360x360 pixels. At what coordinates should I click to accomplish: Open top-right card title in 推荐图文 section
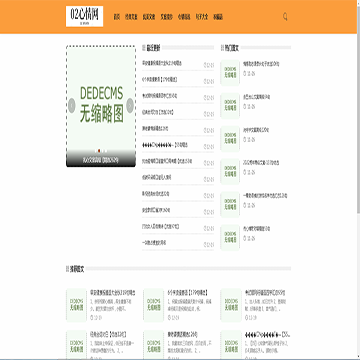pos(264,293)
